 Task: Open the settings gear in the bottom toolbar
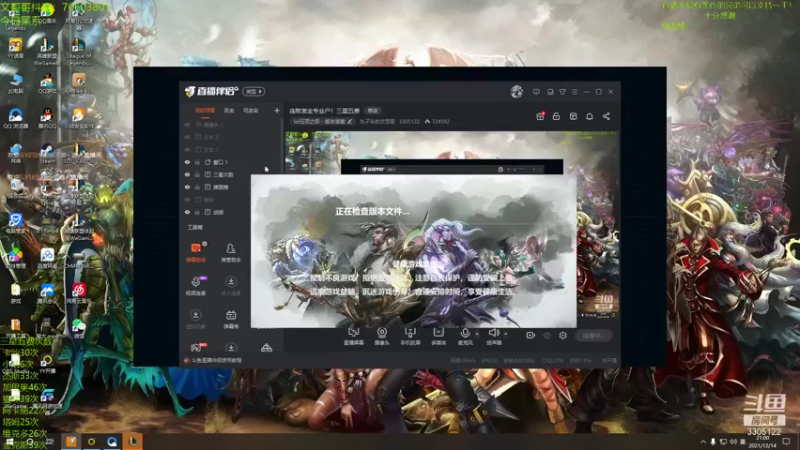point(563,335)
